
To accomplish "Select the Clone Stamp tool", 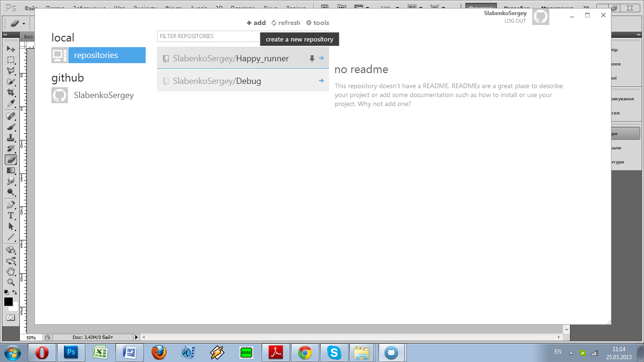I will 11,138.
